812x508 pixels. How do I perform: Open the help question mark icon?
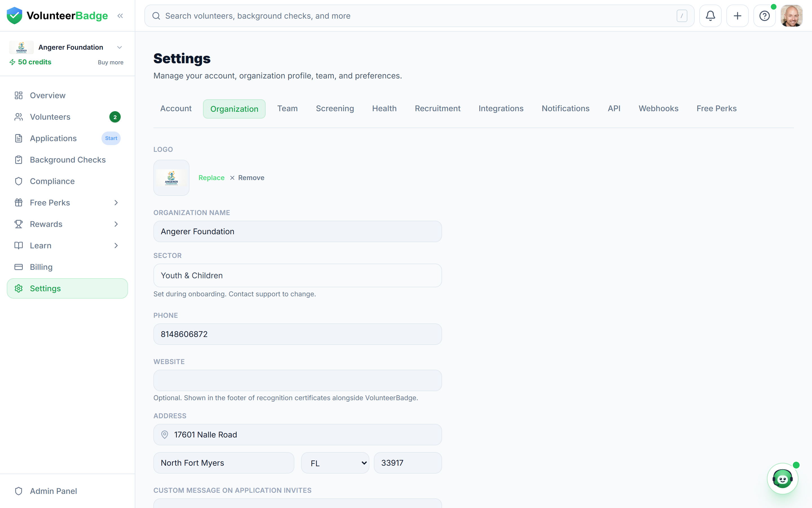[764, 16]
